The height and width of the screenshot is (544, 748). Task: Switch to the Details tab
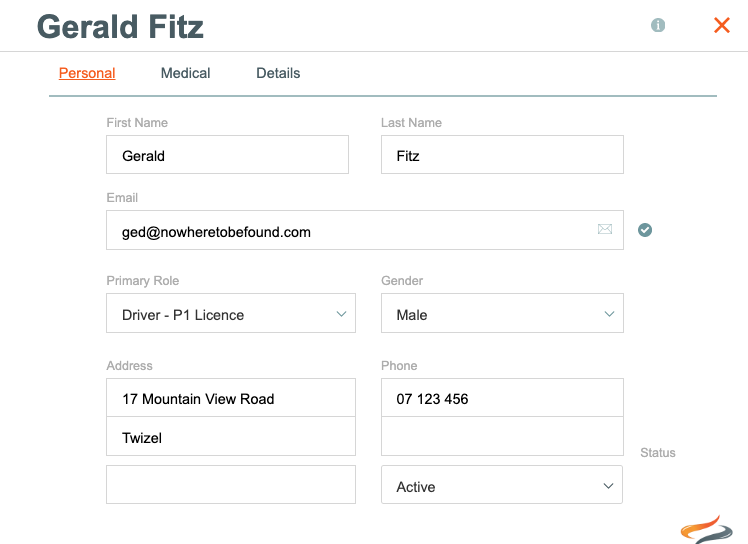[278, 73]
